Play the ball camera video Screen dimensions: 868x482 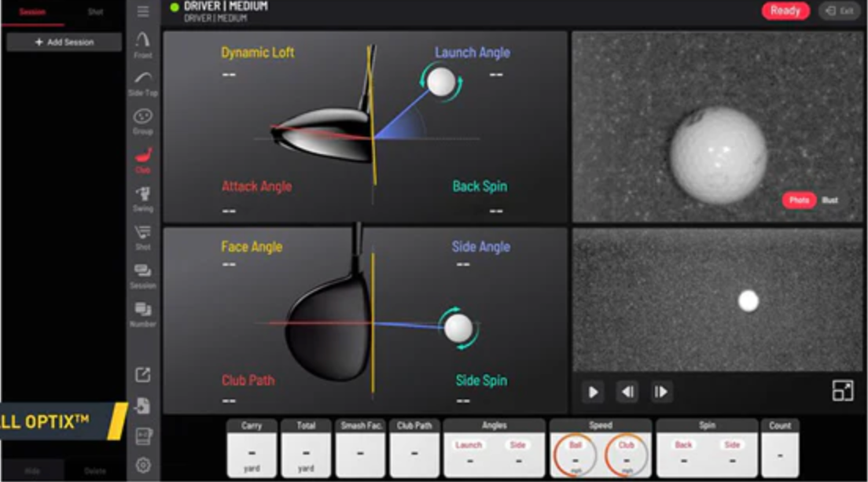[x=594, y=392]
